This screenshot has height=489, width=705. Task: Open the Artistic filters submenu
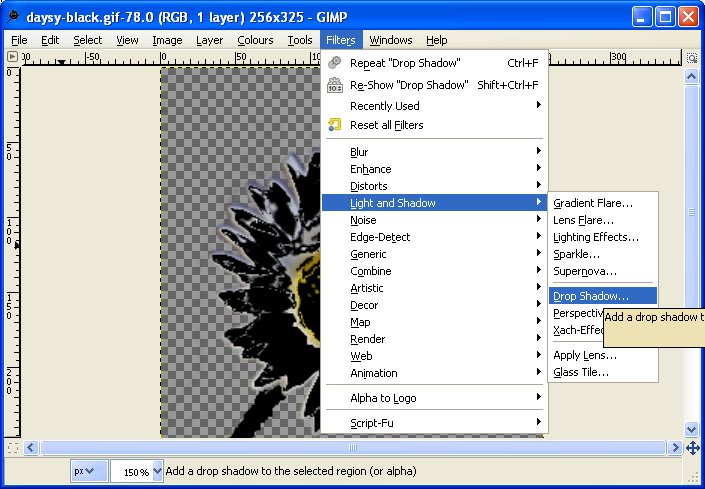click(x=434, y=288)
